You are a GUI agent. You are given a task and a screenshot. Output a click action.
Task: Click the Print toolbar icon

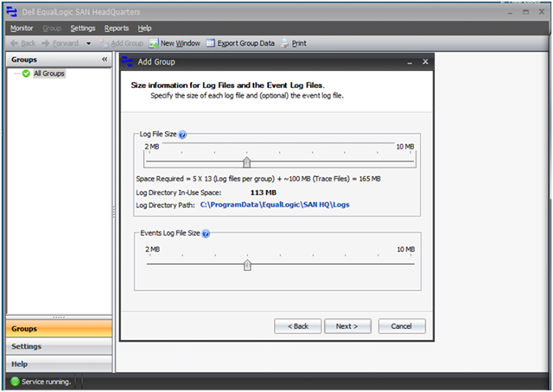tap(284, 43)
